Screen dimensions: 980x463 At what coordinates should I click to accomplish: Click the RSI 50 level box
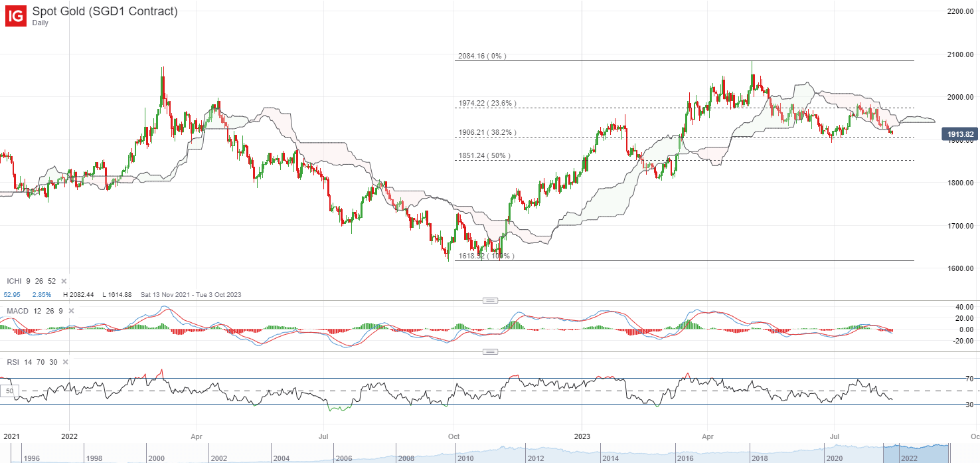pyautogui.click(x=10, y=391)
